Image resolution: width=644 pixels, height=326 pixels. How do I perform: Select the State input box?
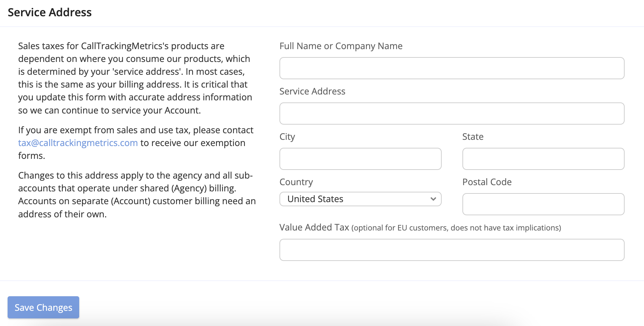543,159
